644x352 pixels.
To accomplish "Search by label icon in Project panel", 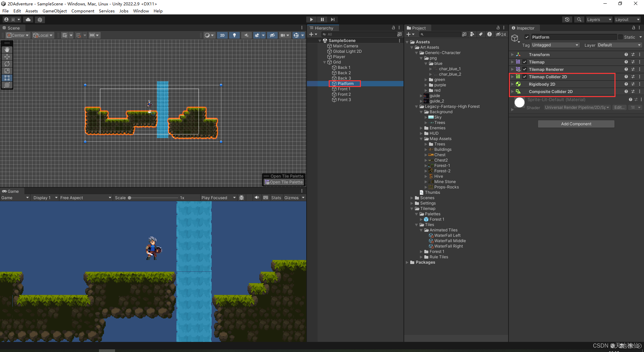I will coord(481,34).
